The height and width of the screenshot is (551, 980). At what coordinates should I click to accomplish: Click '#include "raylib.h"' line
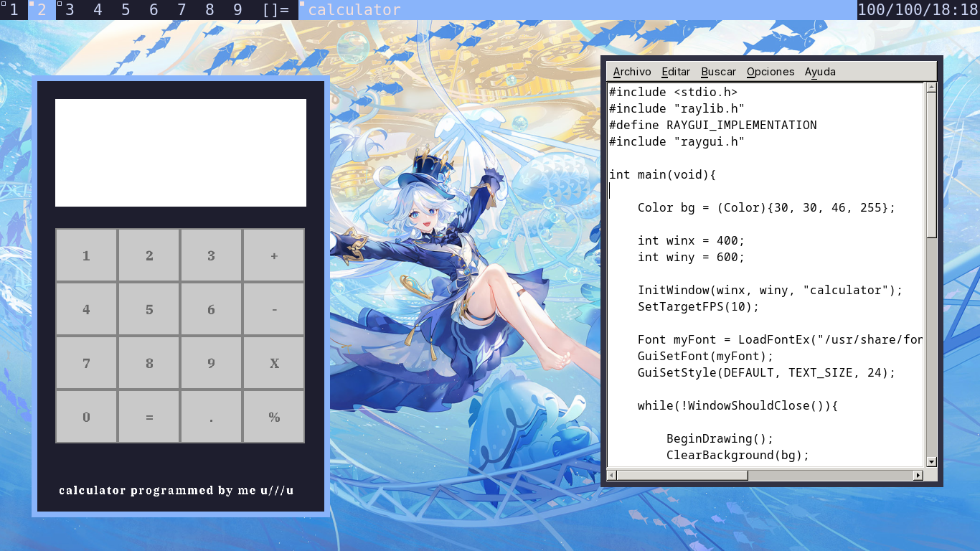point(677,108)
